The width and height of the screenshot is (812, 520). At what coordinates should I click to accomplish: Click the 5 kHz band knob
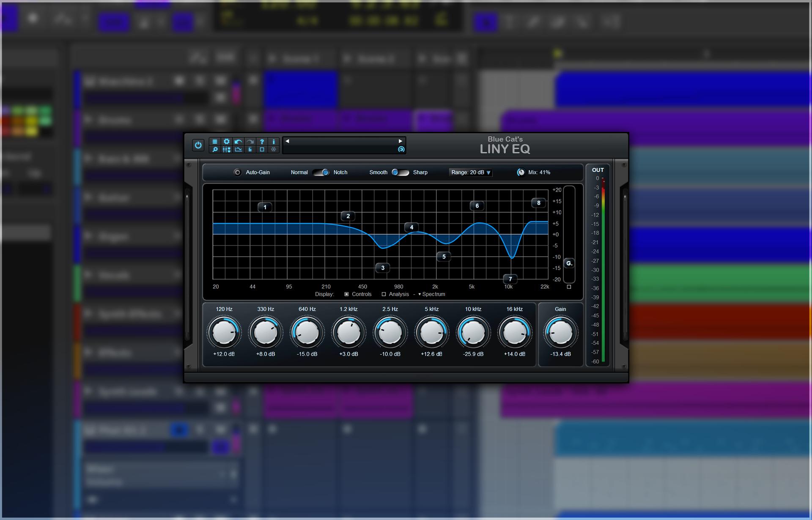tap(431, 333)
